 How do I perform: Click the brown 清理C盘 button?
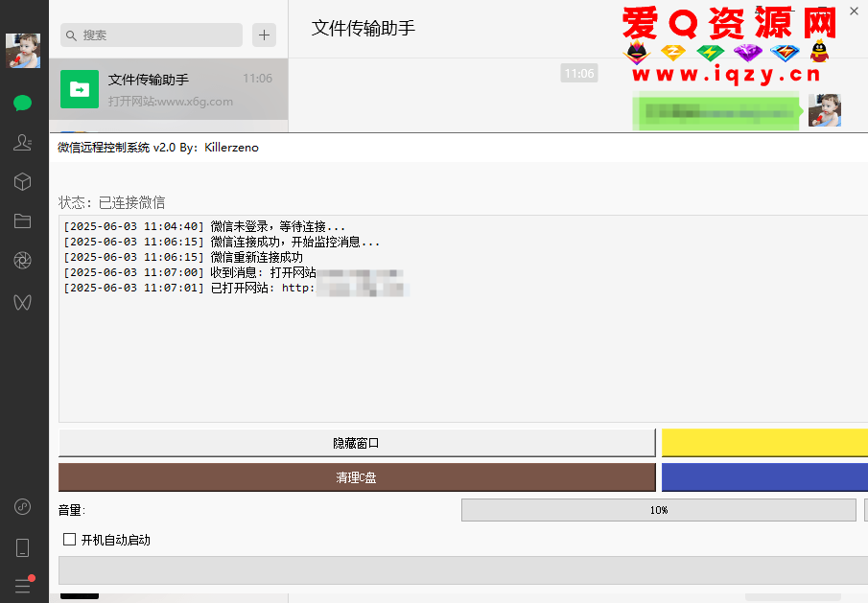(357, 477)
